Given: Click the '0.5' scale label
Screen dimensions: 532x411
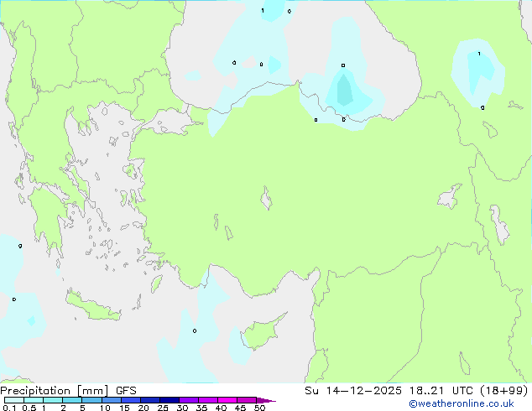Looking at the screenshot, I should tap(29, 408).
